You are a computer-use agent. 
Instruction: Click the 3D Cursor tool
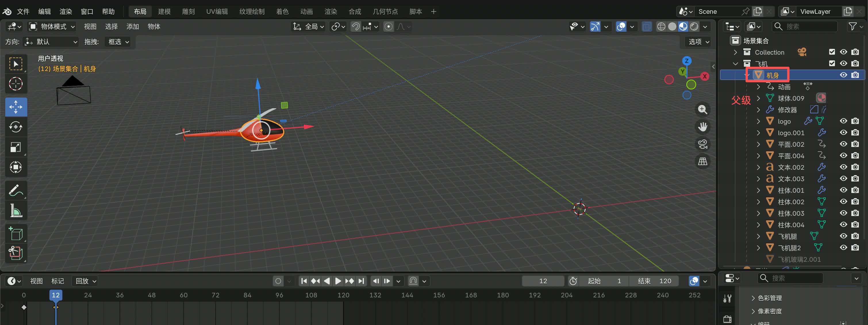(x=16, y=84)
